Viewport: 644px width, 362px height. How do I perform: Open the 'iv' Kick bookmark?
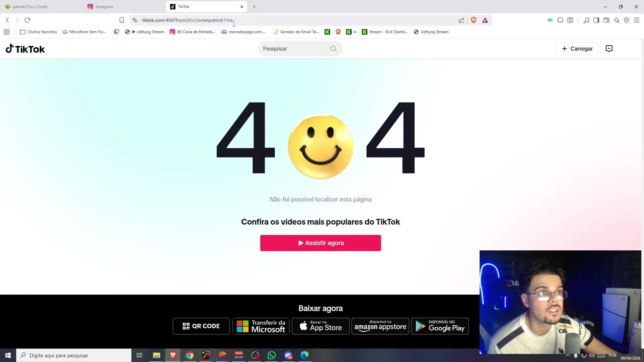[x=352, y=32]
